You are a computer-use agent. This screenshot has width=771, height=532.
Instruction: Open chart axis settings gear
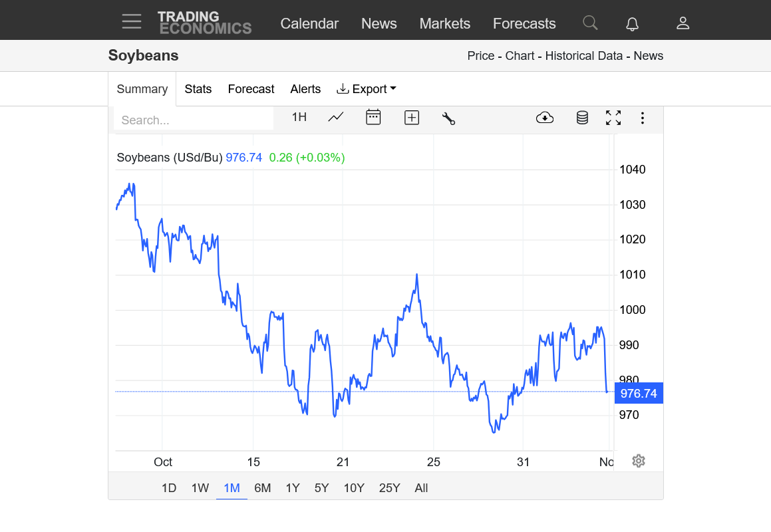click(x=639, y=461)
